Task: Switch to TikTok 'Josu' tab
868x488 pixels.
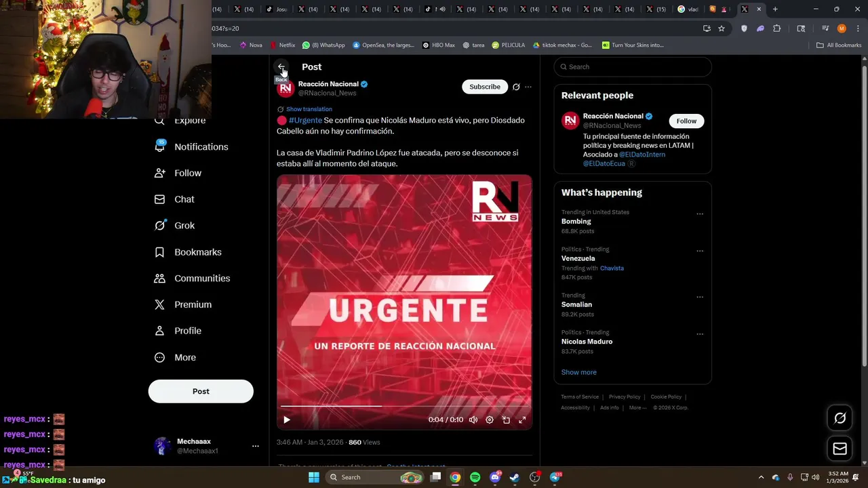Action: tap(277, 9)
